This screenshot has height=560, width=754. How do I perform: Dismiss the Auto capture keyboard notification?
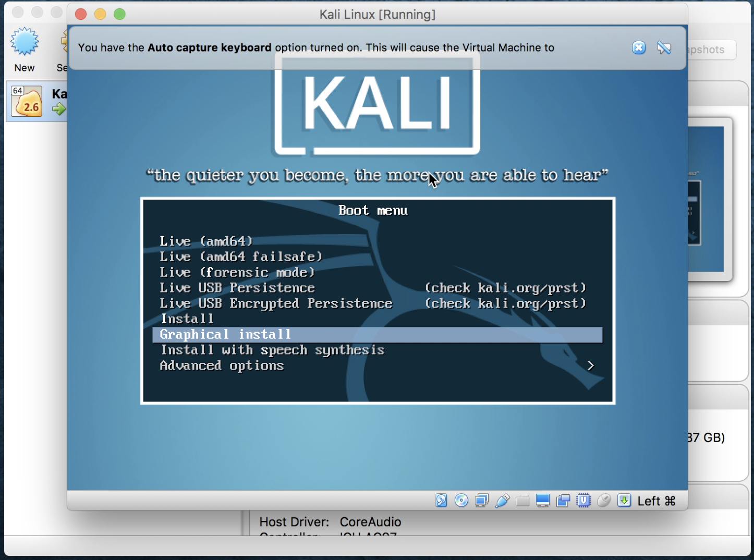pos(639,48)
